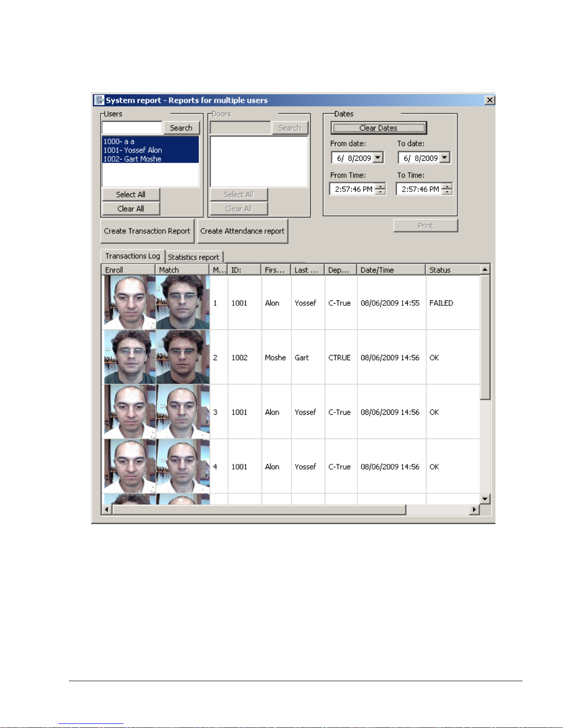Click the Print button
This screenshot has height=728, width=563.
tap(426, 226)
